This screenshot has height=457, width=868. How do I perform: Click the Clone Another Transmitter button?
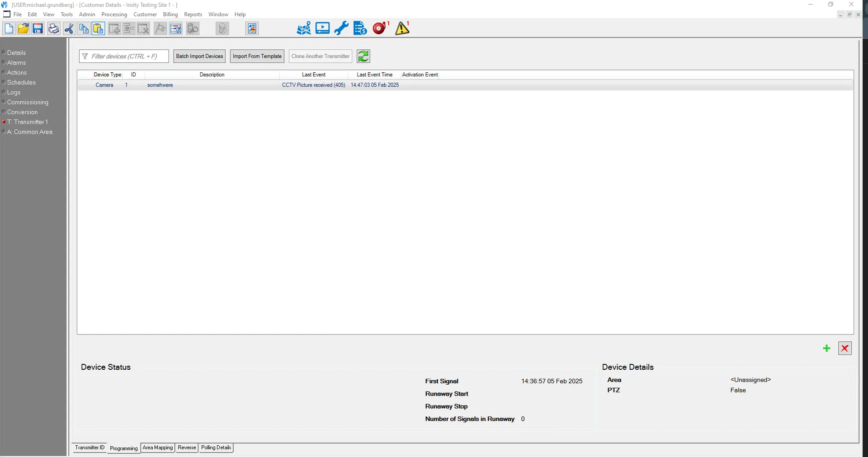[x=321, y=57]
